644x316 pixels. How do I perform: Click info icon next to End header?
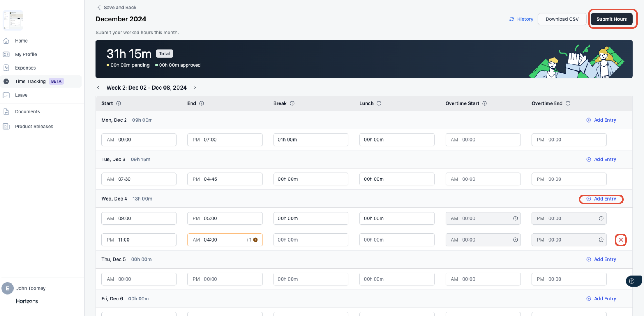202,103
